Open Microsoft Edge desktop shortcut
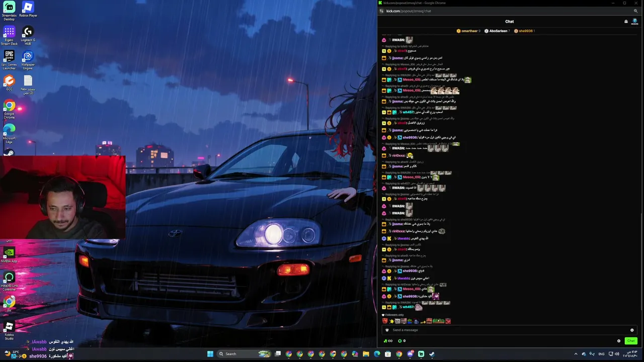This screenshot has height=362, width=644. click(x=9, y=134)
